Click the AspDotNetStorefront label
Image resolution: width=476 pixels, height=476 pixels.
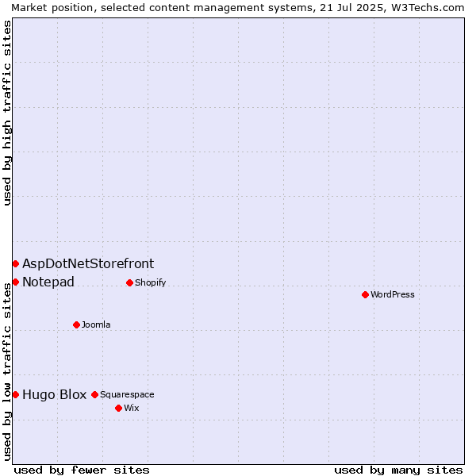[88, 263]
